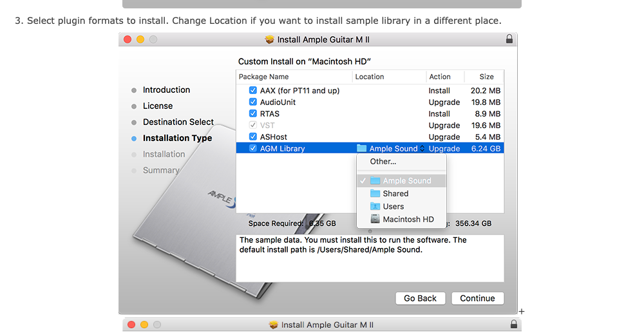Click the lock icon in the installer title bar
The width and height of the screenshot is (644, 335).
coord(509,39)
